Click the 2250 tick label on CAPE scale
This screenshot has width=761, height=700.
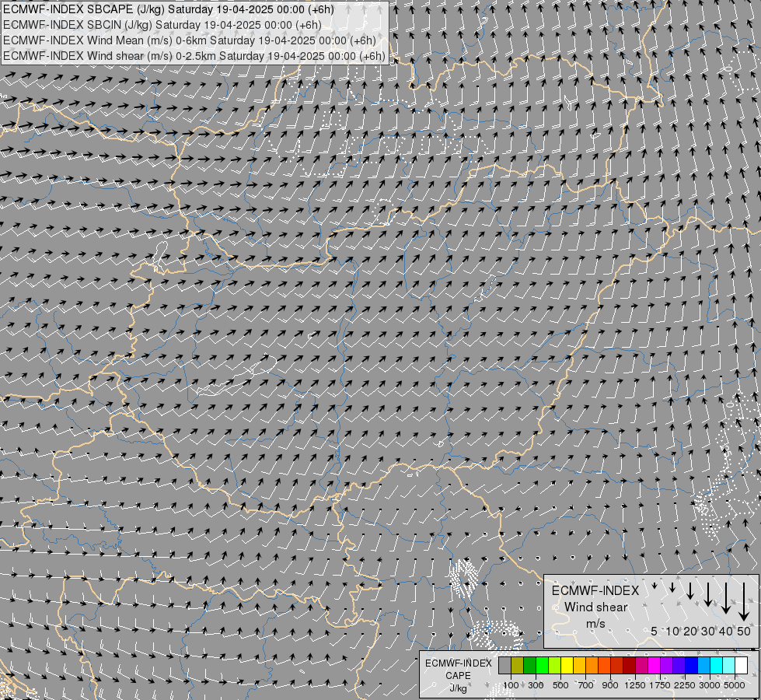click(x=685, y=685)
